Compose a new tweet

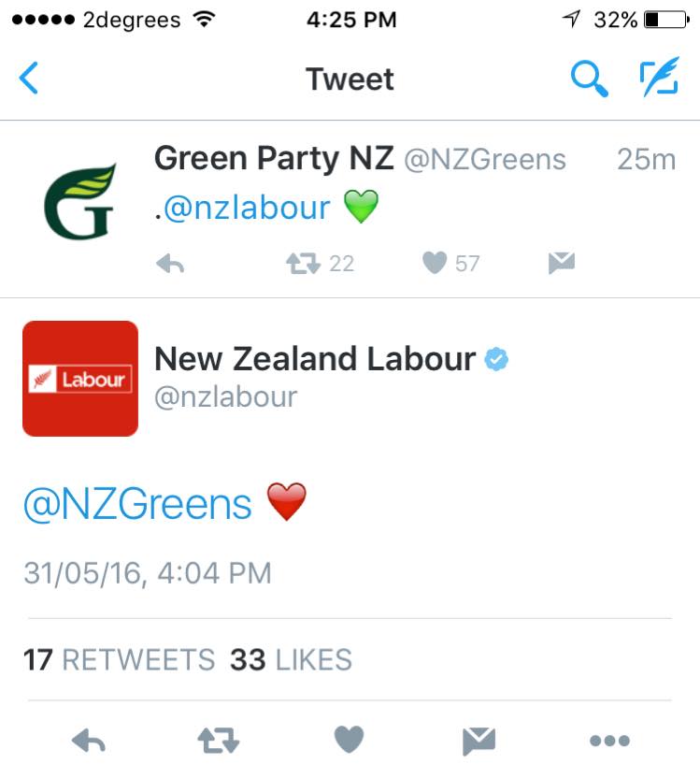658,79
